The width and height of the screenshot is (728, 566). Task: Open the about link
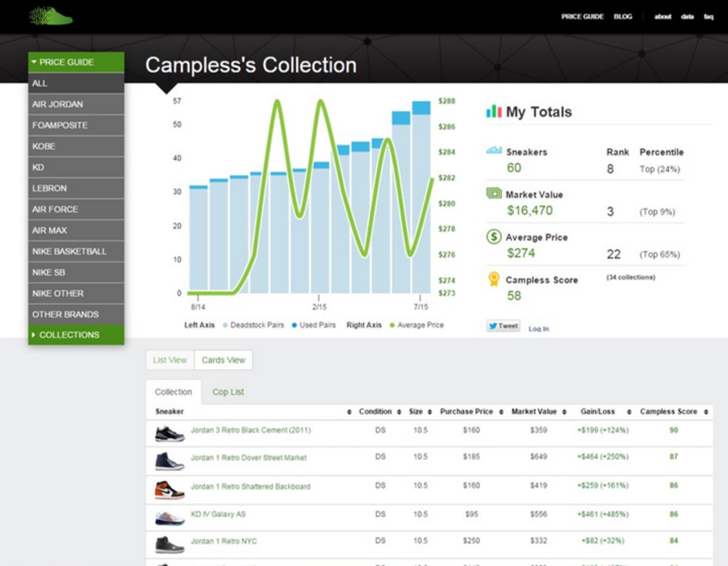coord(662,17)
